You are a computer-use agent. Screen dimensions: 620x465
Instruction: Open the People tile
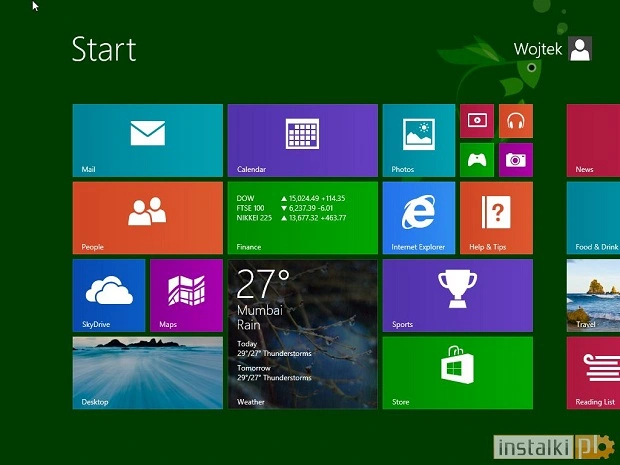(x=148, y=218)
